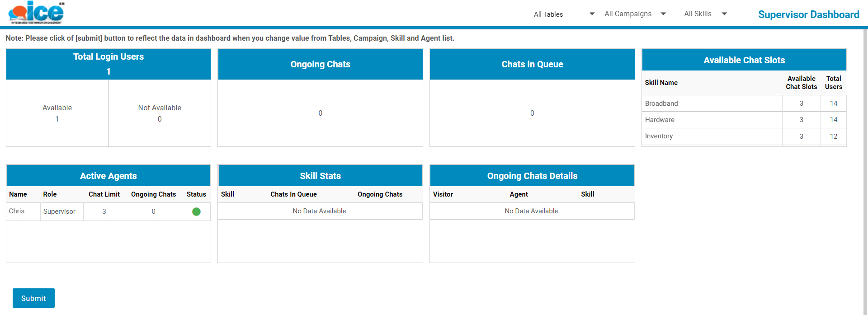Image resolution: width=868 pixels, height=315 pixels.
Task: Click the page's vertical scrollbar
Action: coord(865,172)
